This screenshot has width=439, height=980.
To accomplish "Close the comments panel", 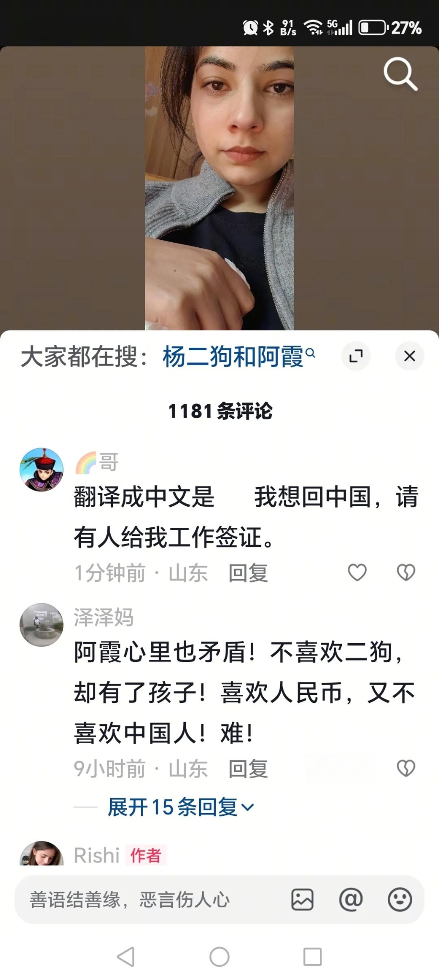I will pyautogui.click(x=410, y=356).
